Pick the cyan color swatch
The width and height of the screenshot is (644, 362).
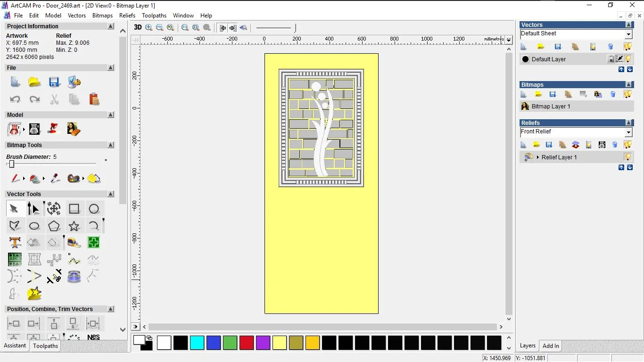pyautogui.click(x=197, y=343)
